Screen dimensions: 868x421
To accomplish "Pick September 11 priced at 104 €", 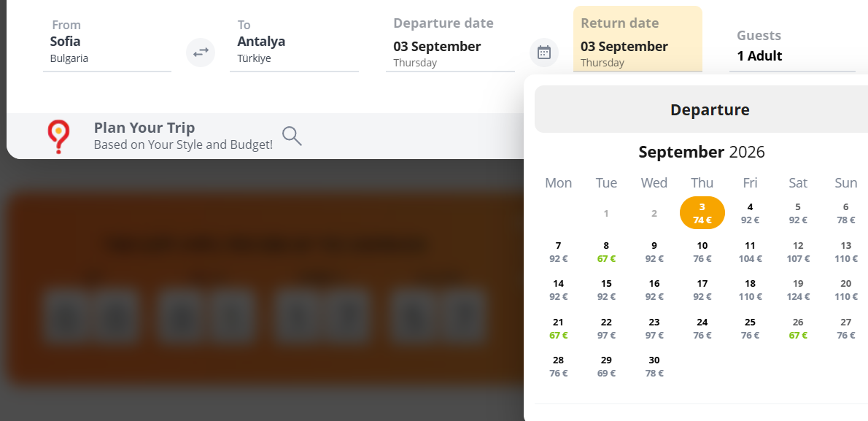I will (x=750, y=252).
